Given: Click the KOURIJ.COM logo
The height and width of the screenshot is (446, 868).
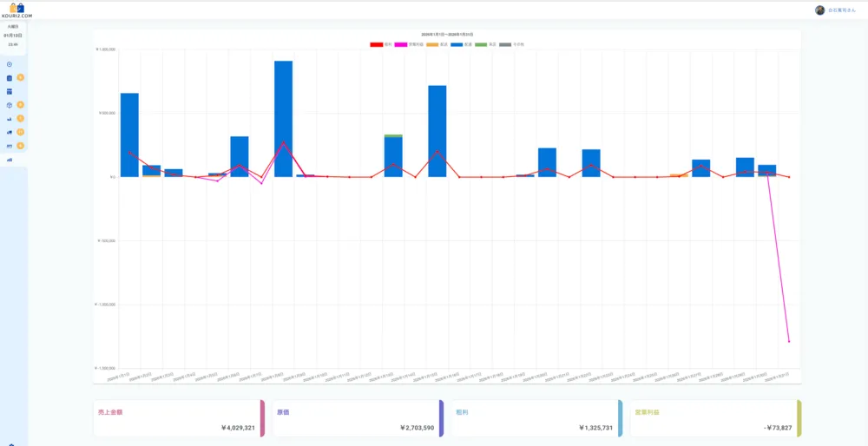Looking at the screenshot, I should (x=17, y=10).
